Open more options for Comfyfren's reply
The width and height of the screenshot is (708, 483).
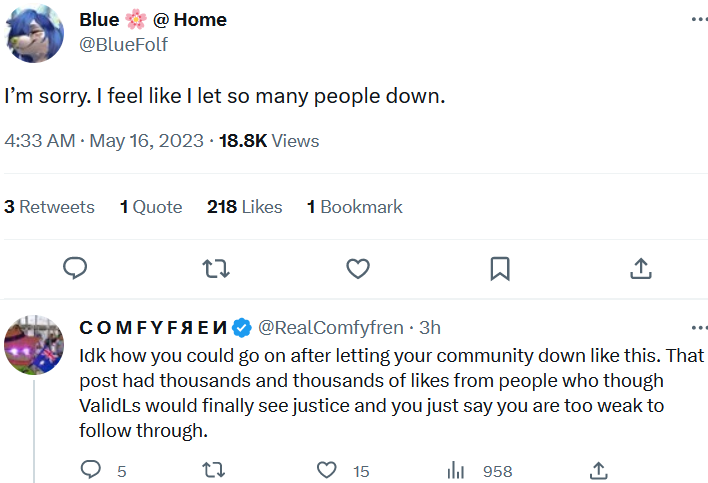pyautogui.click(x=698, y=328)
